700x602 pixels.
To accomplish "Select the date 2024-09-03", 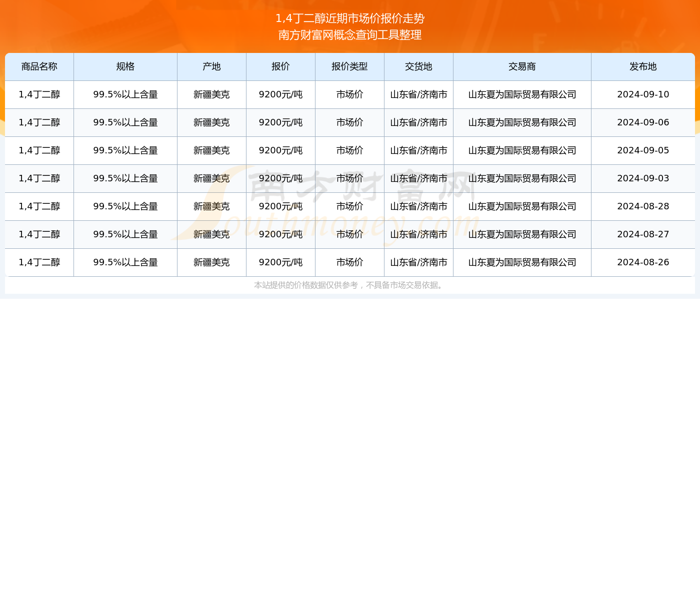I will (x=643, y=178).
